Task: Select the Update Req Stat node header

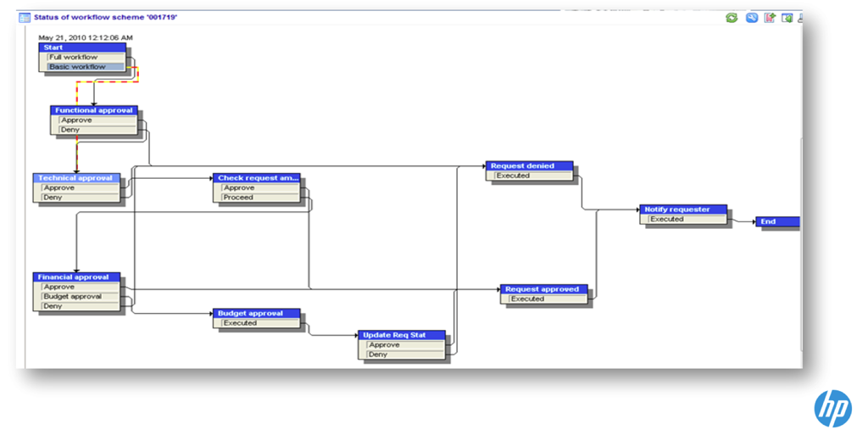Action: tap(402, 335)
